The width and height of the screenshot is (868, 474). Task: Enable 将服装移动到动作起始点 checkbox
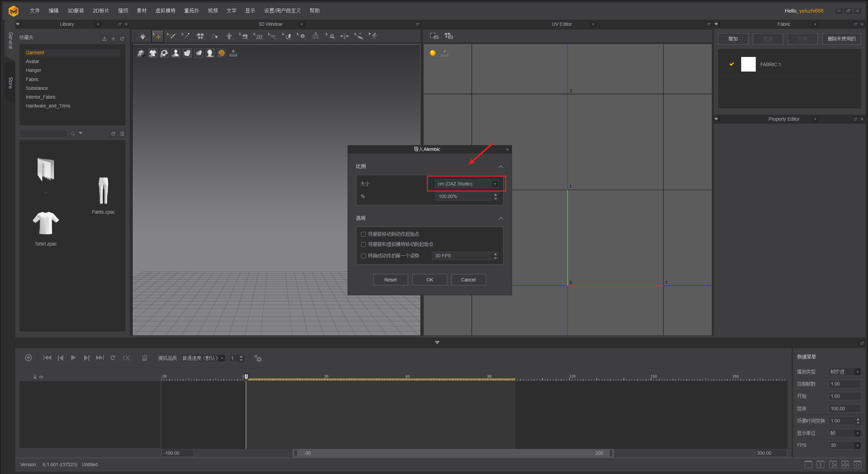click(363, 234)
